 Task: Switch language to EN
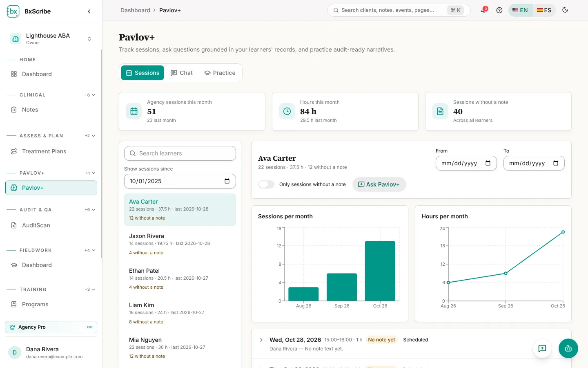(520, 10)
